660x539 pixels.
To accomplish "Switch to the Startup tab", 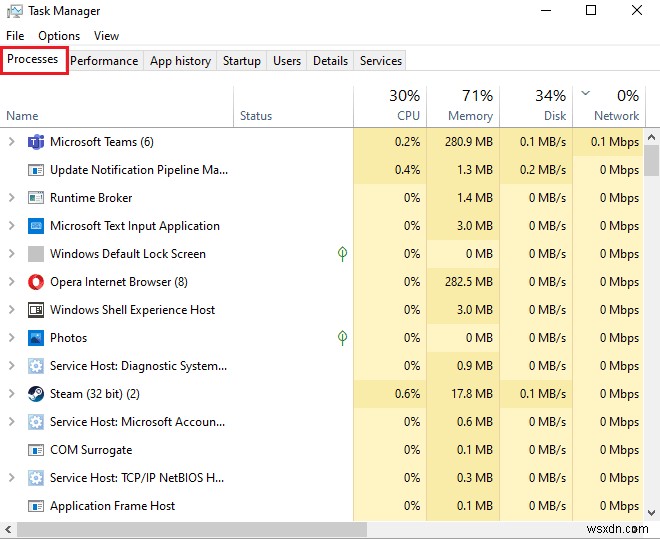I will (x=242, y=61).
